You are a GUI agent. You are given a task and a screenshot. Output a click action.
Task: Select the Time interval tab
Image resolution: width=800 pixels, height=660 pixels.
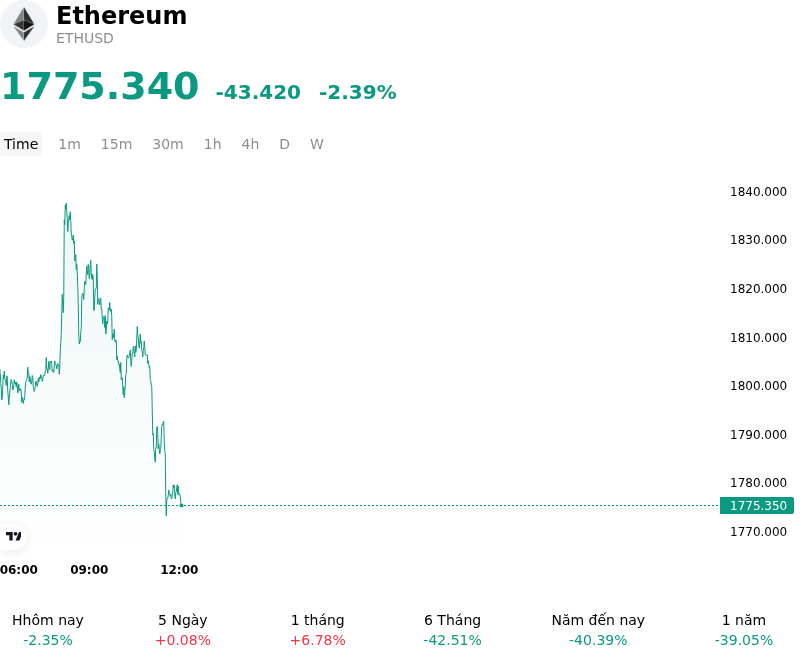[x=21, y=144]
